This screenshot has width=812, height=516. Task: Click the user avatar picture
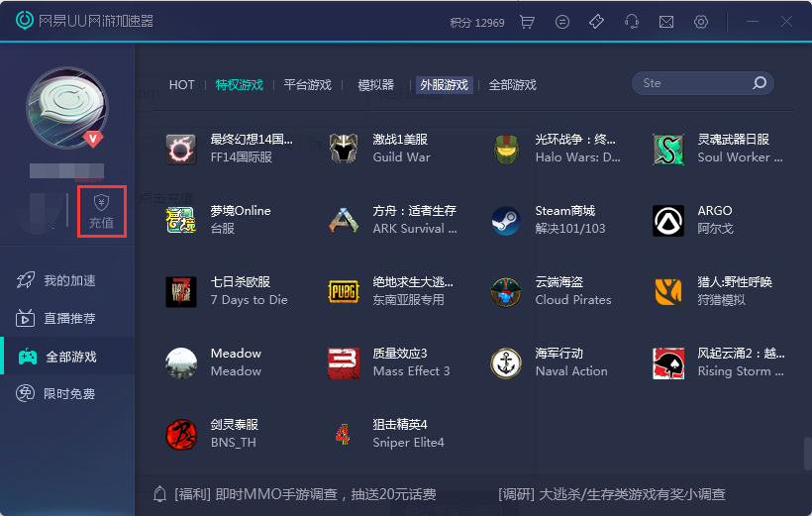(66, 108)
